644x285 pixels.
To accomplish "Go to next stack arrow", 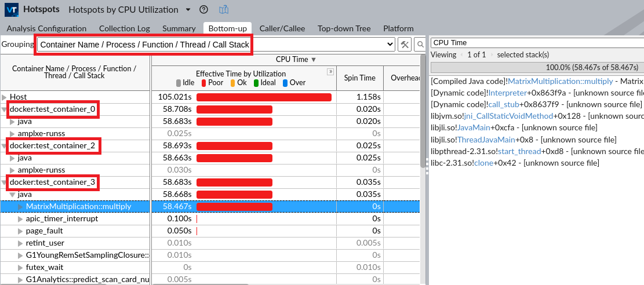I will 492,54.
